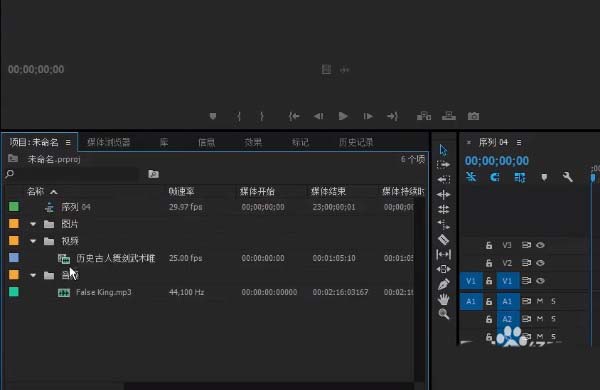Viewport: 600px width, 390px height.
Task: Toggle V1 source patching button
Action: click(x=471, y=281)
